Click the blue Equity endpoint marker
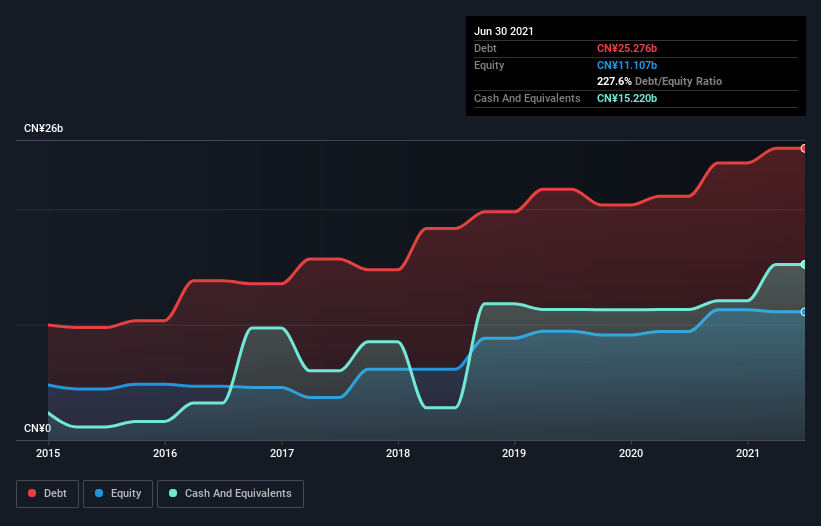This screenshot has width=821, height=526. 804,312
